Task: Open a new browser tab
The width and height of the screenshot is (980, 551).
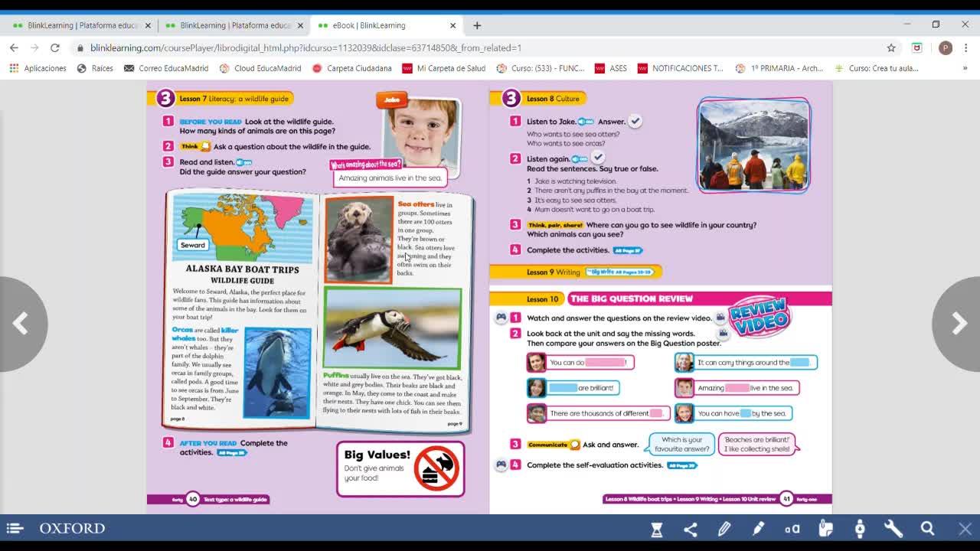Action: click(477, 25)
